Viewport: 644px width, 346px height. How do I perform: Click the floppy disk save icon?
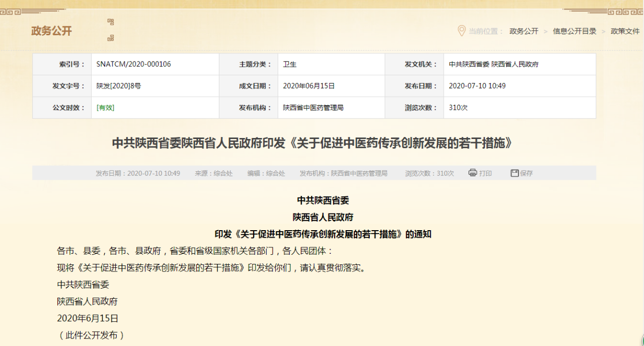point(514,173)
